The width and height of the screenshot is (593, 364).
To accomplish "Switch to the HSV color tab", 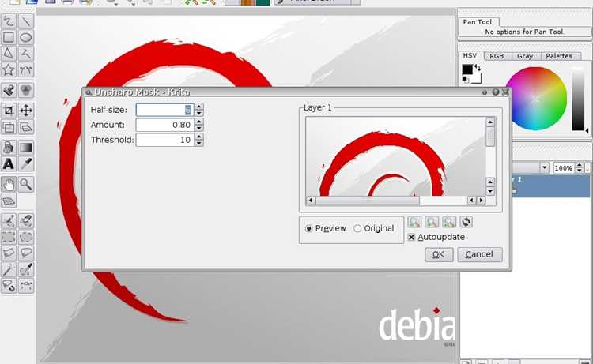I will [x=470, y=55].
